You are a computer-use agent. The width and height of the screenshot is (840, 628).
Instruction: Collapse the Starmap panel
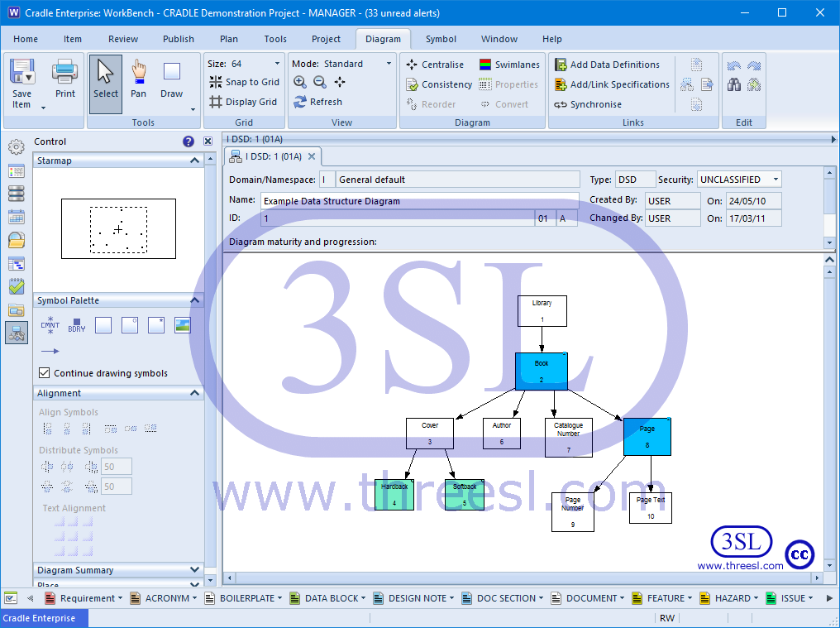(x=194, y=161)
